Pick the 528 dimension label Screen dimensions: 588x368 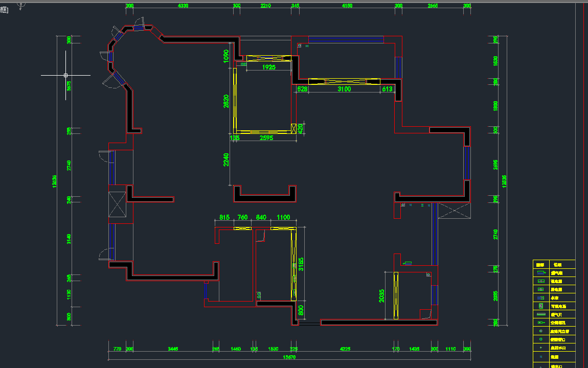pyautogui.click(x=302, y=89)
